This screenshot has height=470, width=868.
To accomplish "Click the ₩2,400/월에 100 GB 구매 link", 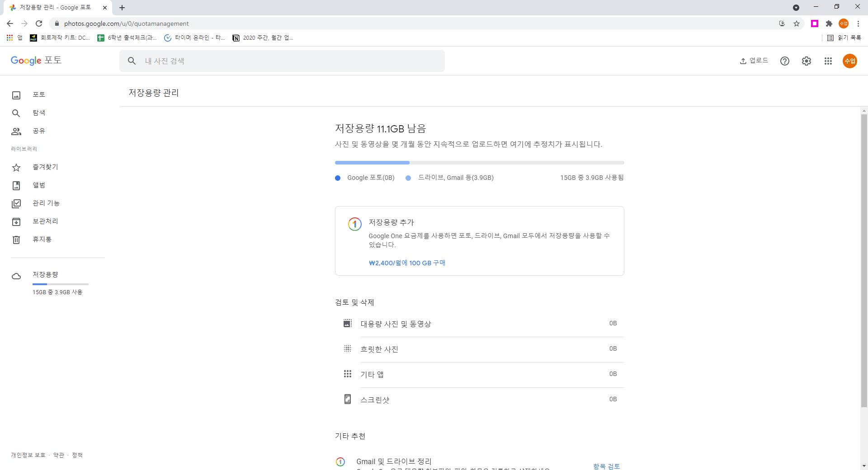I will 407,263.
